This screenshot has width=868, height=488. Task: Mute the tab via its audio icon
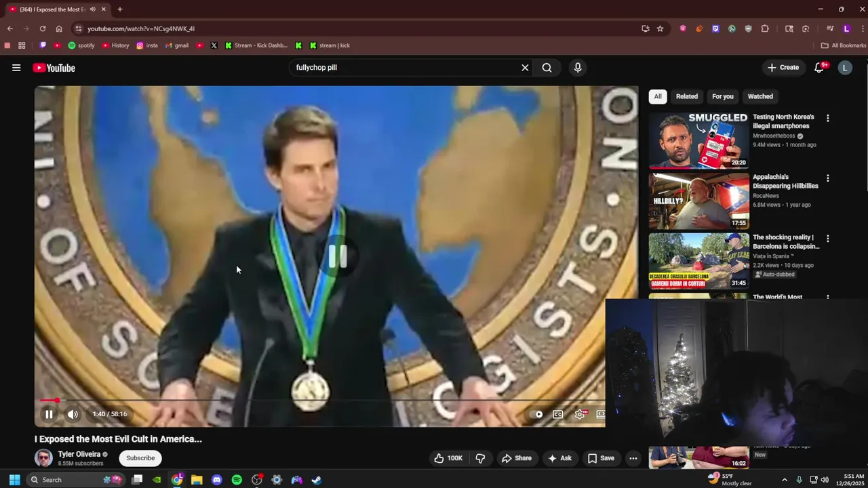click(x=92, y=9)
